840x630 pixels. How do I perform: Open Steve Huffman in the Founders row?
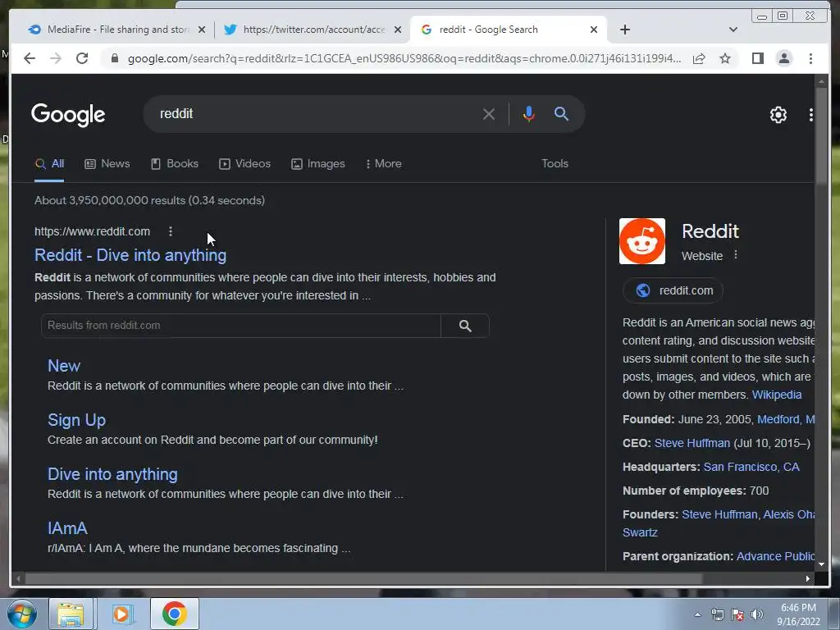719,515
